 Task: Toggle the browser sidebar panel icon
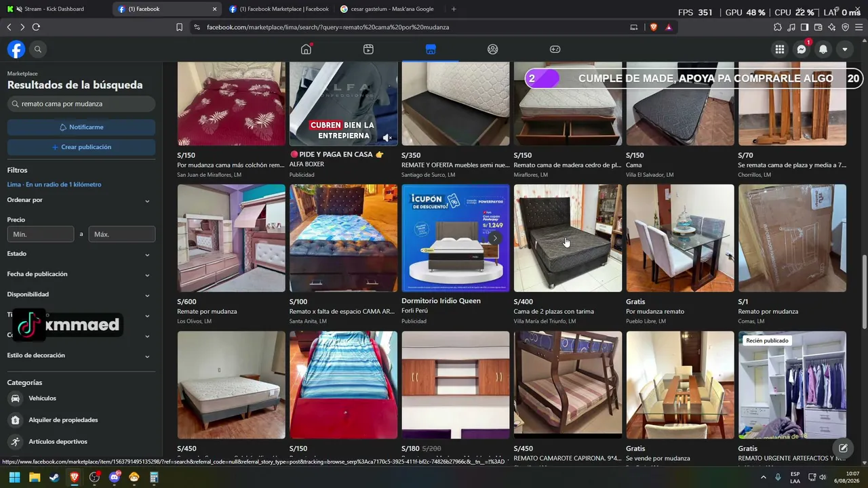click(x=804, y=27)
